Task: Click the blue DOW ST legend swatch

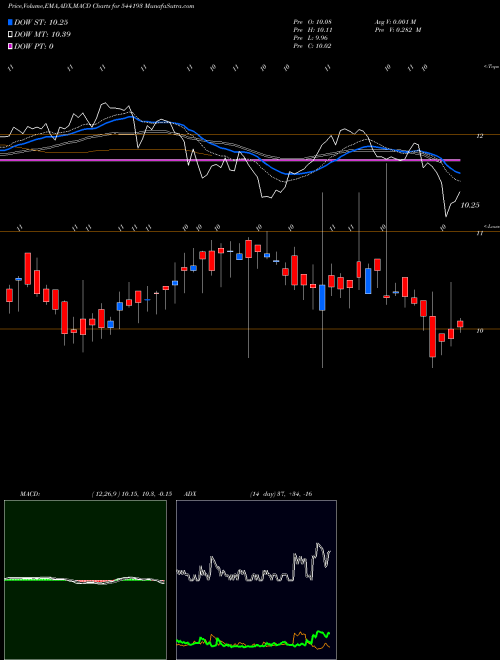Action: coord(11,22)
